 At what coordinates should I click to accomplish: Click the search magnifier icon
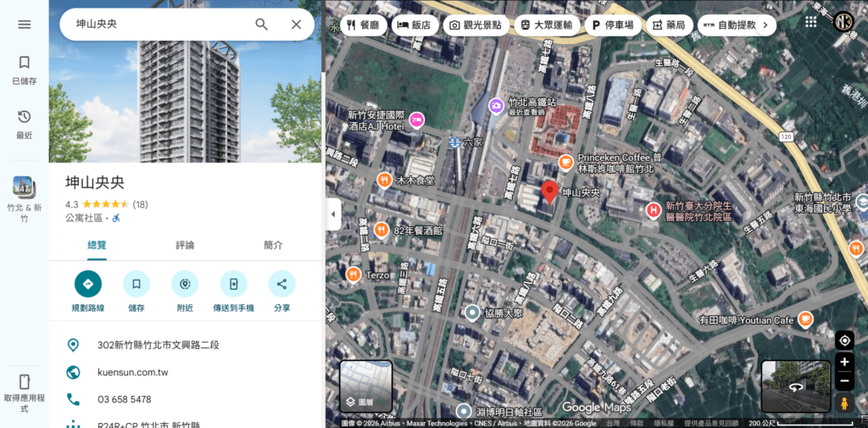pos(261,25)
